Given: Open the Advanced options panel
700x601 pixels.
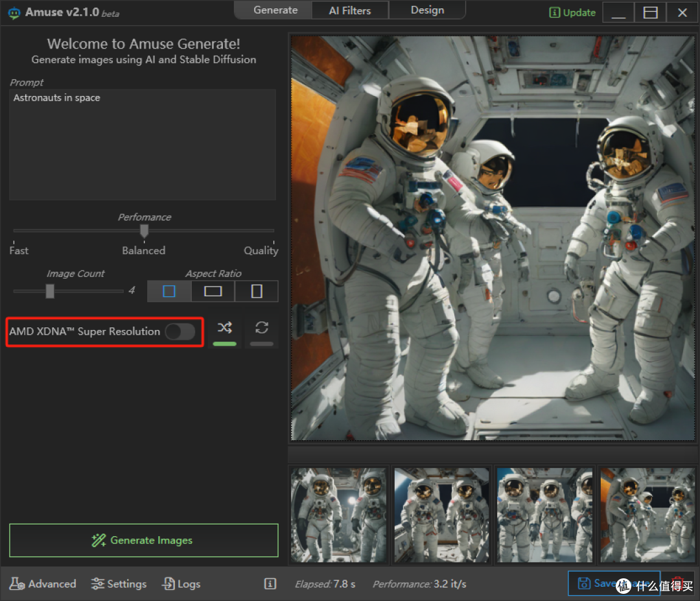Looking at the screenshot, I should 43,584.
